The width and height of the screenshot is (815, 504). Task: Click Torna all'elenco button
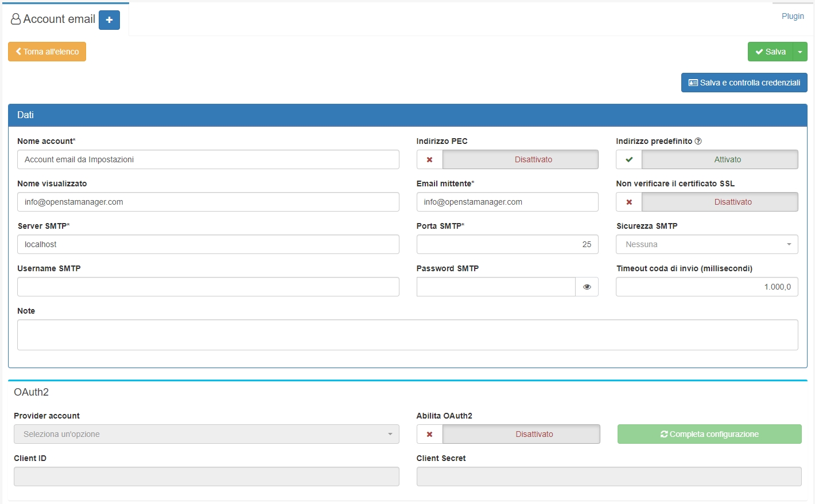[x=47, y=52]
